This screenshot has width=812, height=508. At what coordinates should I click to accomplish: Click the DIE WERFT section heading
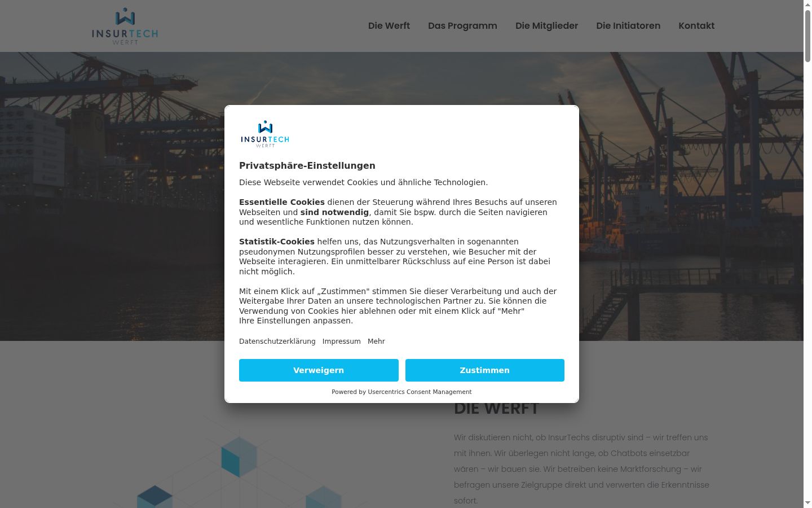click(496, 409)
